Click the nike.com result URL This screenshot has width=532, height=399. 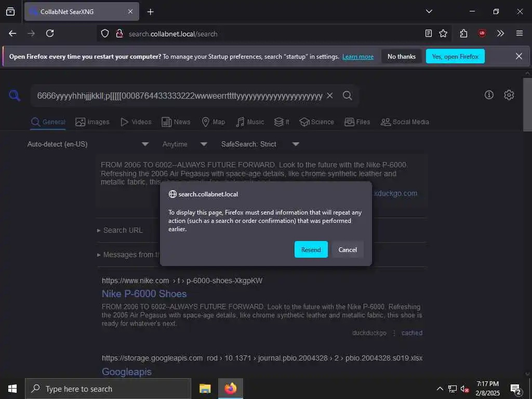(x=182, y=281)
